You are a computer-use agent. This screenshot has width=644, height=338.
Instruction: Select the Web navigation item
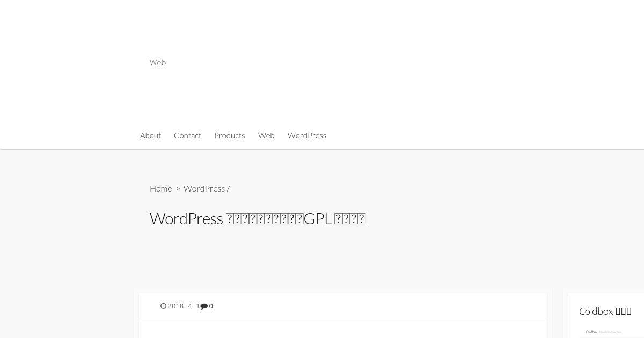click(266, 135)
